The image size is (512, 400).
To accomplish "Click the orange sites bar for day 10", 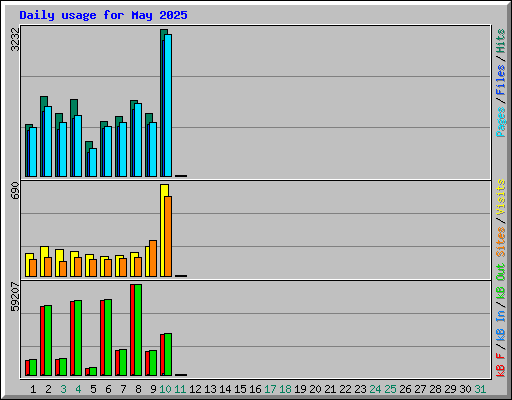I will pos(168,236).
